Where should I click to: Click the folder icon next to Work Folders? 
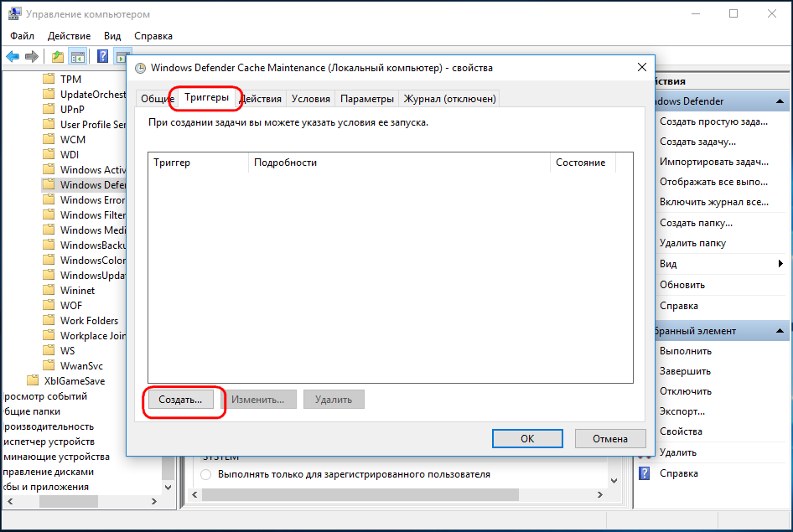(49, 320)
